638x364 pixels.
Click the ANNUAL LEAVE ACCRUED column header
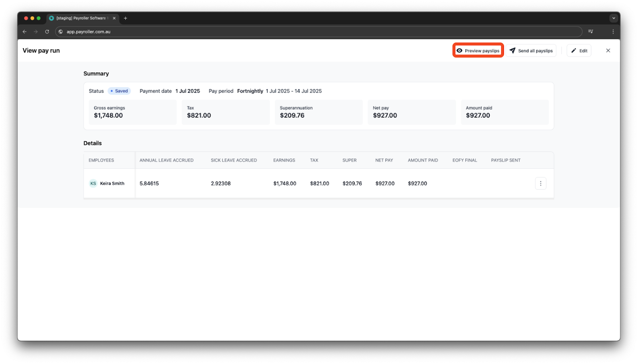click(x=166, y=160)
